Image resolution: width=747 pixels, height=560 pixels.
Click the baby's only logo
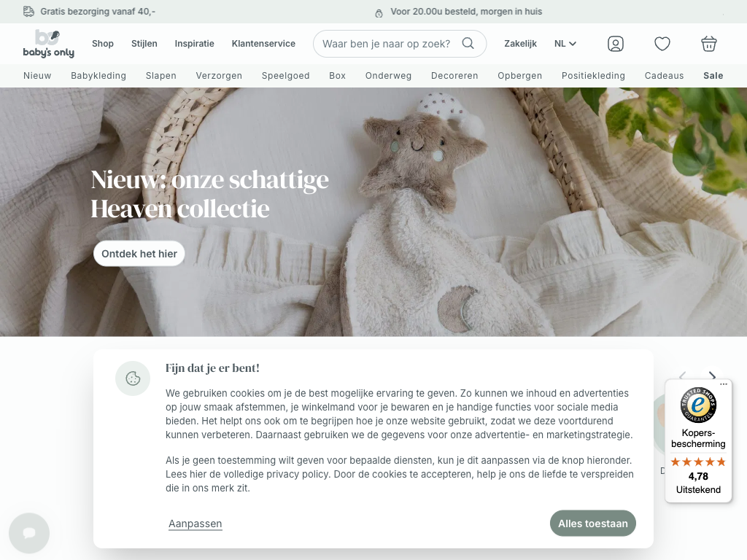pos(49,44)
